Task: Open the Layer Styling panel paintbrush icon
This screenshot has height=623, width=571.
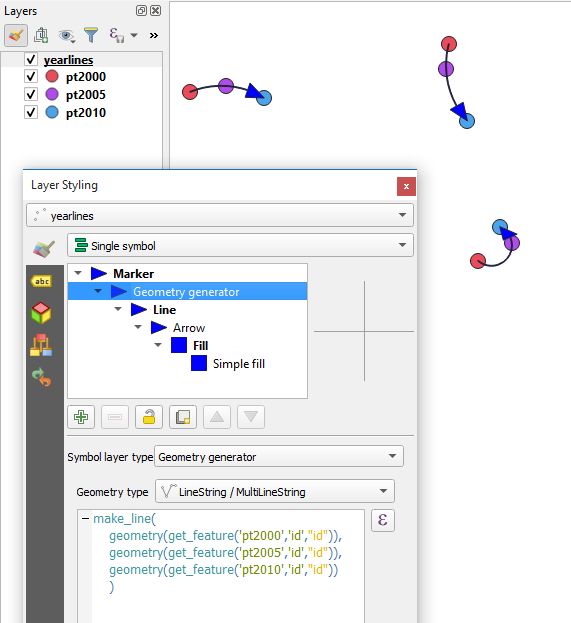Action: click(16, 35)
